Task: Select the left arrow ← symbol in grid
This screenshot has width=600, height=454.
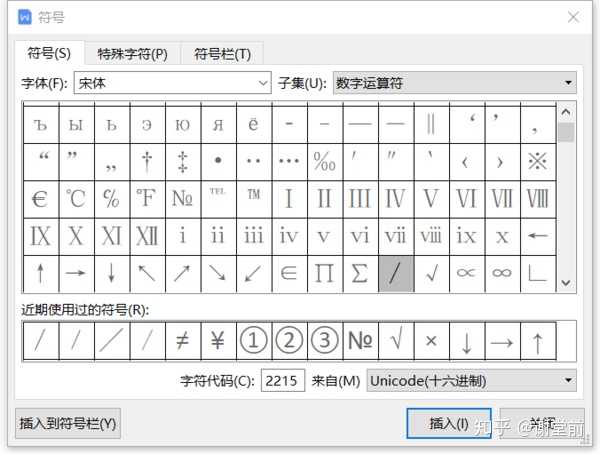Action: 538,236
